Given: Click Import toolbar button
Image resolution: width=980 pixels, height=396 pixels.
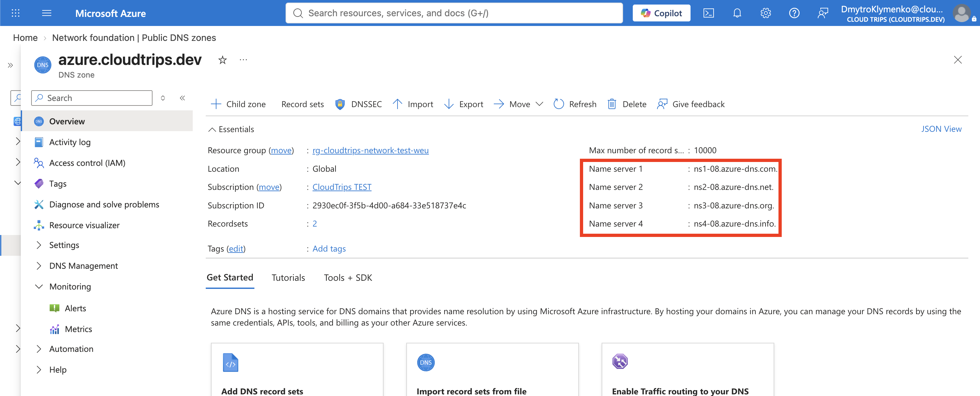Looking at the screenshot, I should tap(413, 104).
